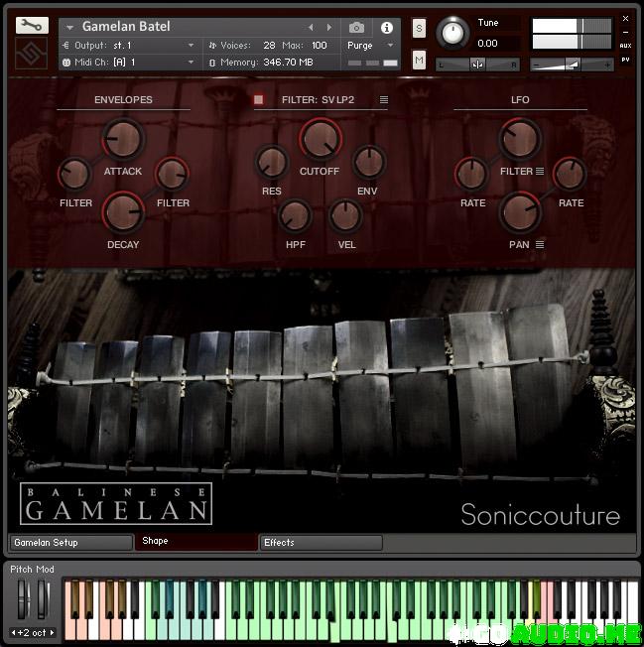Shift the keyboard octave up
The image size is (644, 647).
coord(52,632)
